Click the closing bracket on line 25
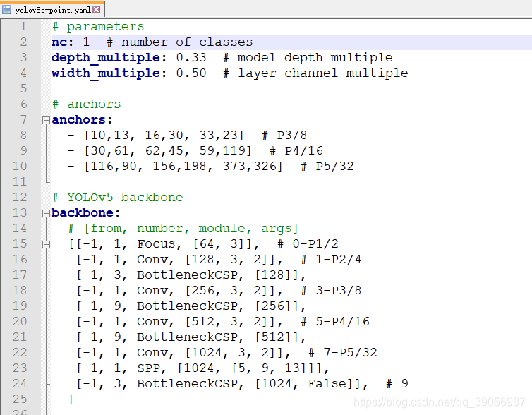532x415 pixels. coord(71,399)
